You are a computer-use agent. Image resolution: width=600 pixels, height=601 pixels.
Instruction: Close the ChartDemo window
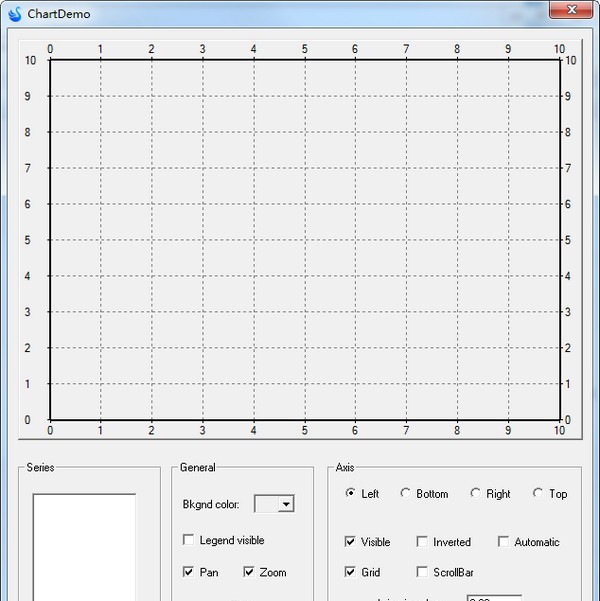(x=570, y=9)
